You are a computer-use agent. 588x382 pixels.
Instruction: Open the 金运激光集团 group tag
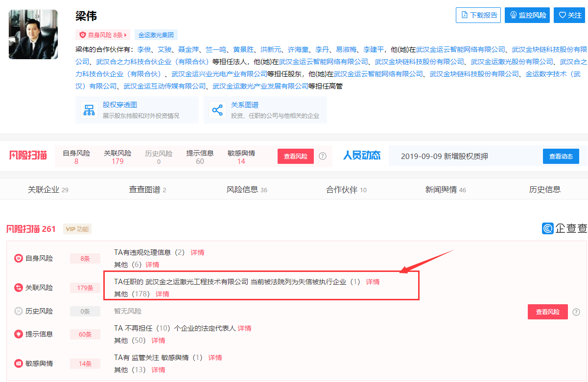tap(156, 35)
